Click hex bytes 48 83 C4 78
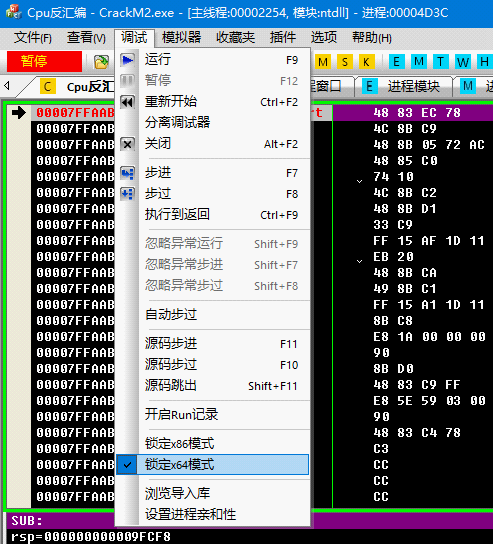Viewport: 494px width, 545px height. pos(417,432)
